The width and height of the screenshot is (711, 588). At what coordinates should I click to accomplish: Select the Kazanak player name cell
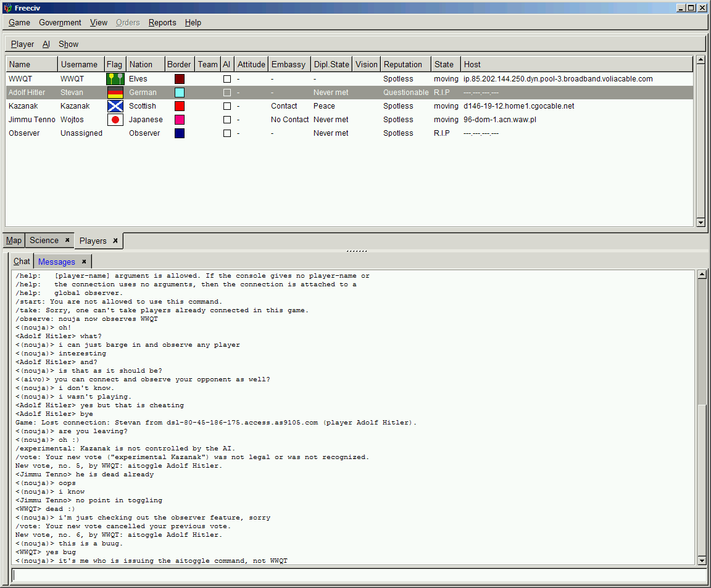pos(23,106)
